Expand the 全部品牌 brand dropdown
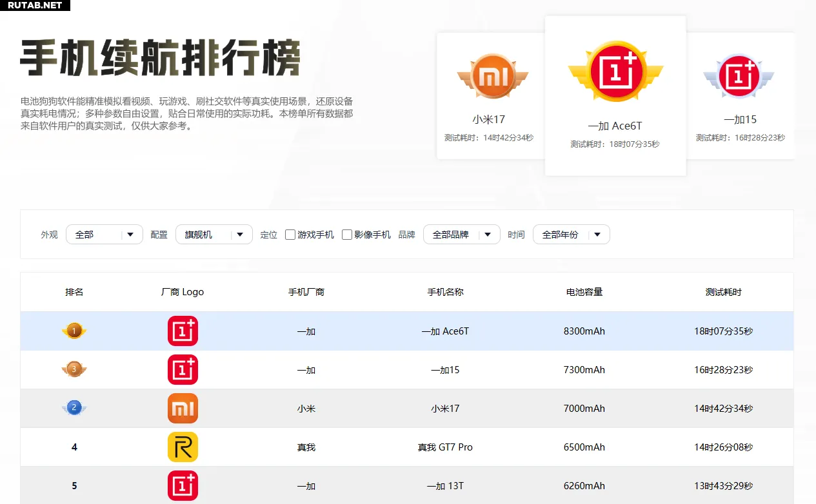The width and height of the screenshot is (816, 504). 461,235
